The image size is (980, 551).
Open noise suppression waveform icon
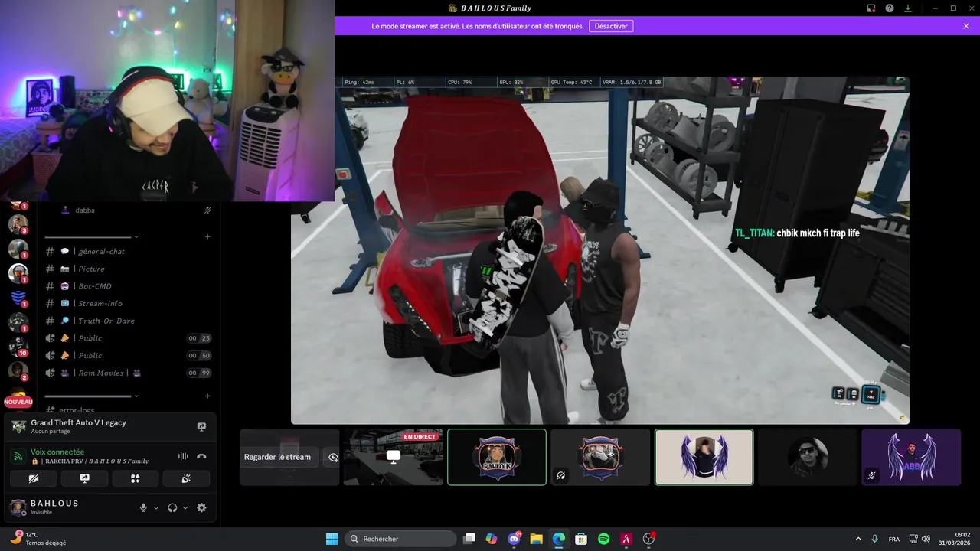point(183,456)
